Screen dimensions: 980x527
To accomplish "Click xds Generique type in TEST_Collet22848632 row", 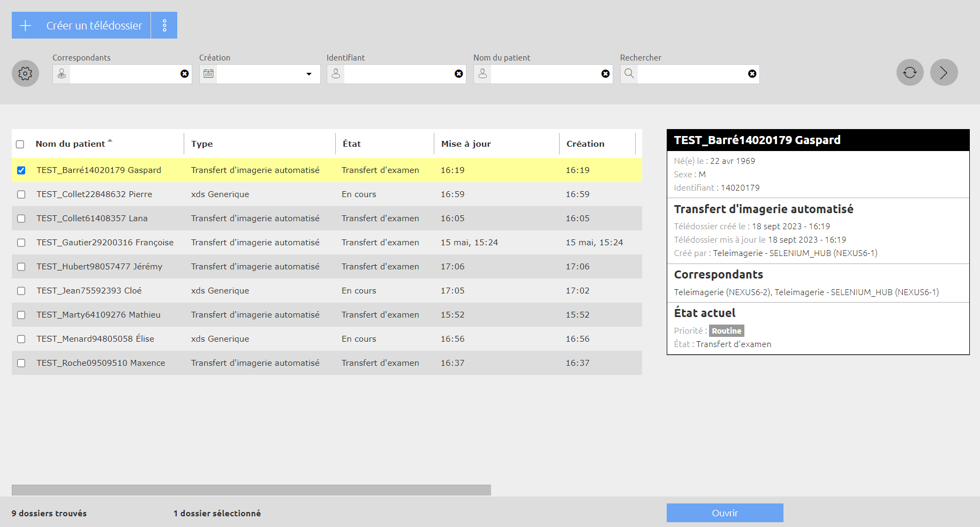I will click(x=220, y=194).
